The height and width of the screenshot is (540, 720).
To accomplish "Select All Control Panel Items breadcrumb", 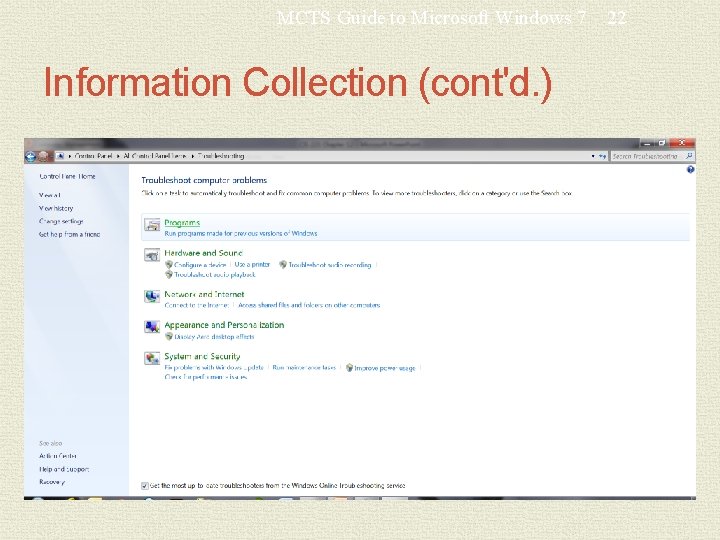I will click(155, 156).
